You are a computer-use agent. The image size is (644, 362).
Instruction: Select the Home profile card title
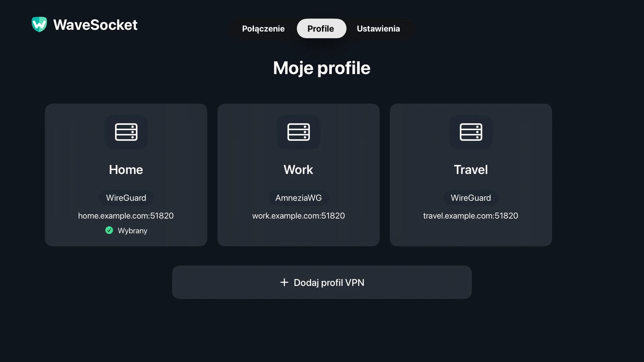coord(126,170)
